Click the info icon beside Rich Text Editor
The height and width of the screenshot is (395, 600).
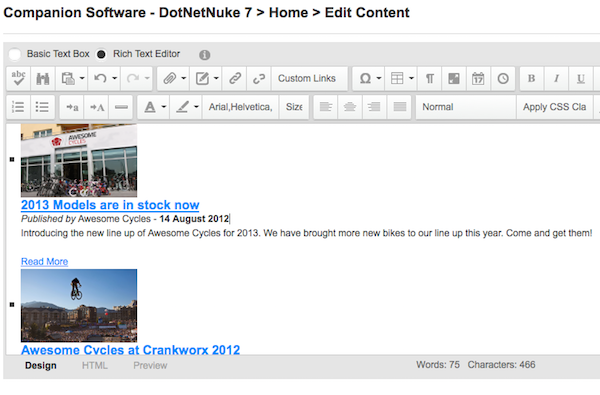[x=205, y=55]
